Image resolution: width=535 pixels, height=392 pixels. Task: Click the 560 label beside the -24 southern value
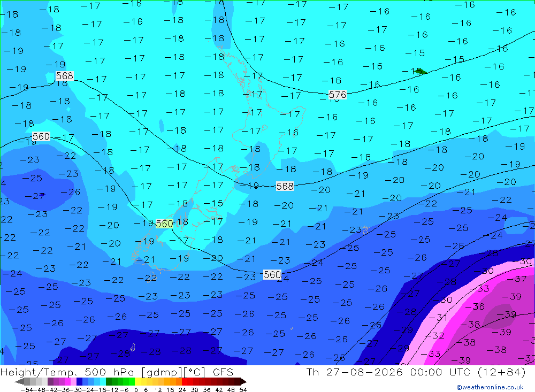[x=272, y=274]
